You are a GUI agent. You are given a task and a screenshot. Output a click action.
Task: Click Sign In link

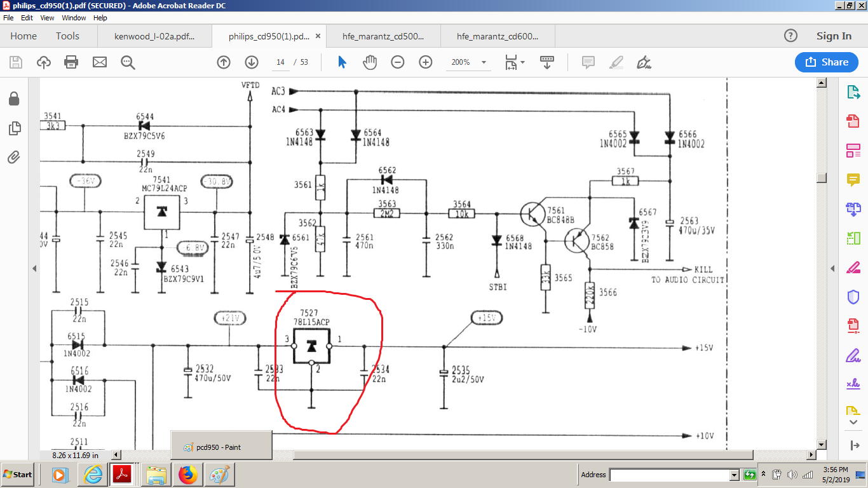[x=834, y=36]
